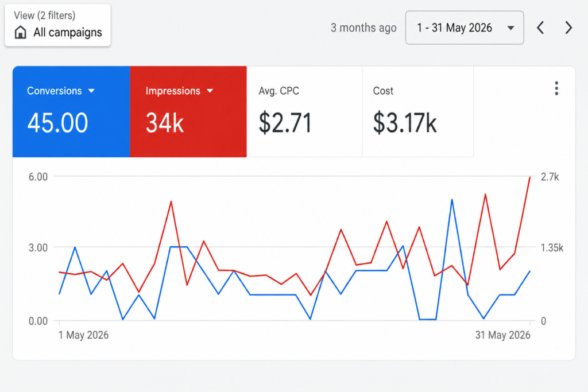The height and width of the screenshot is (392, 588).
Task: Go to the previous date range arrow
Action: 540,28
